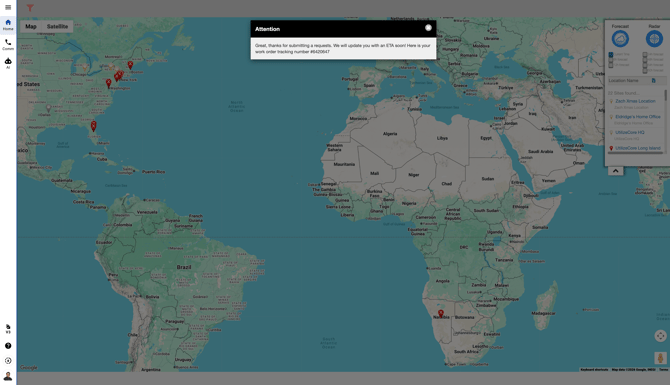Screen dimensions: 670x385
Task: Click the work order tracking number message
Action: coord(343,48)
